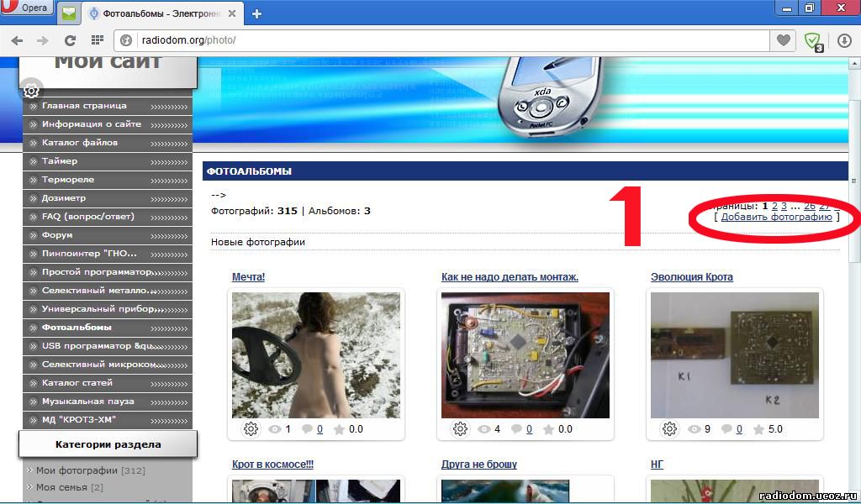Open Мои фотографии [312] category

coord(91,470)
